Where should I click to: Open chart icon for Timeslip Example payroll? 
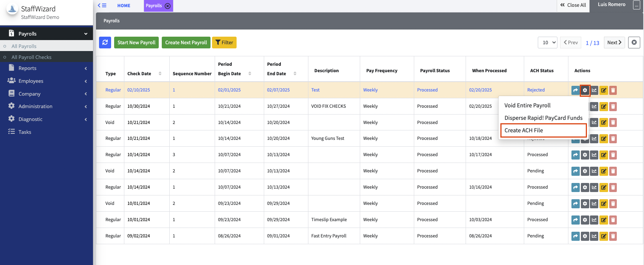(594, 220)
